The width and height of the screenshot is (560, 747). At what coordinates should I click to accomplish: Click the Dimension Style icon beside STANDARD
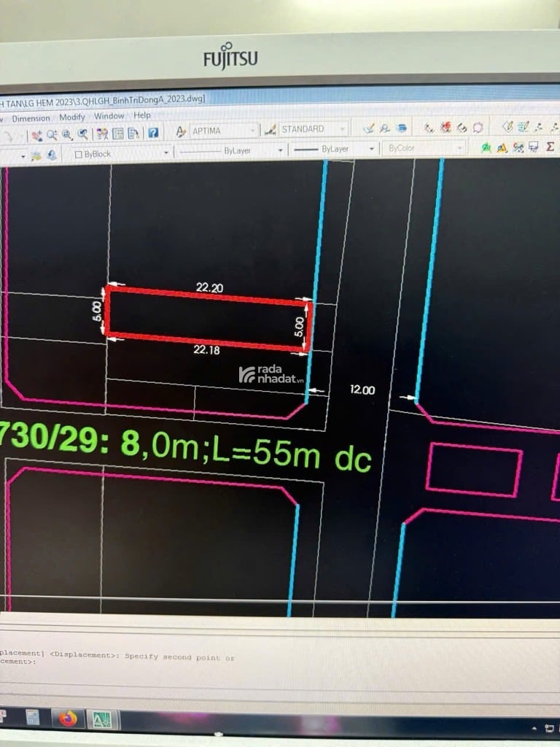click(x=271, y=130)
